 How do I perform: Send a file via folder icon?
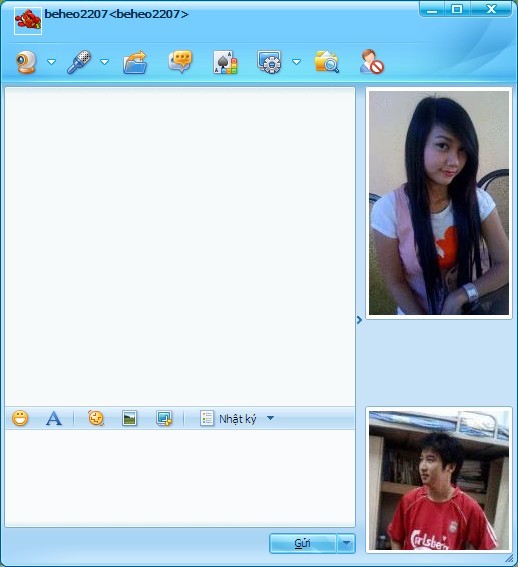135,62
